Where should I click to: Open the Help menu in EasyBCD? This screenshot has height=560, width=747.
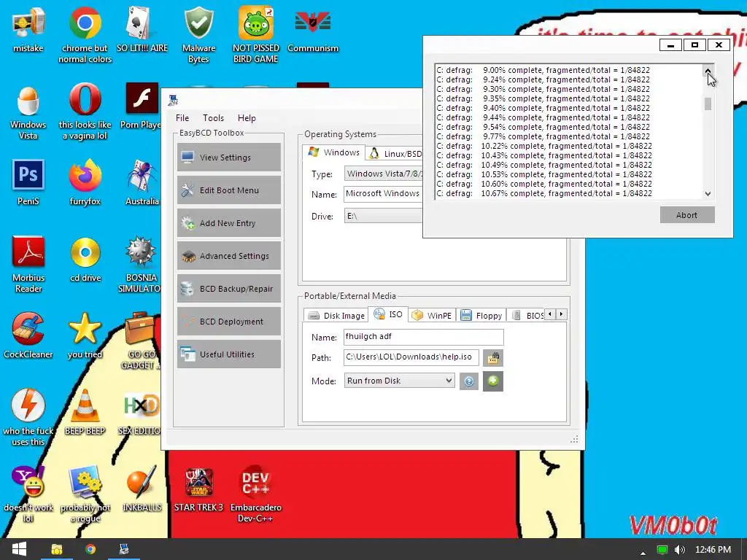247,118
